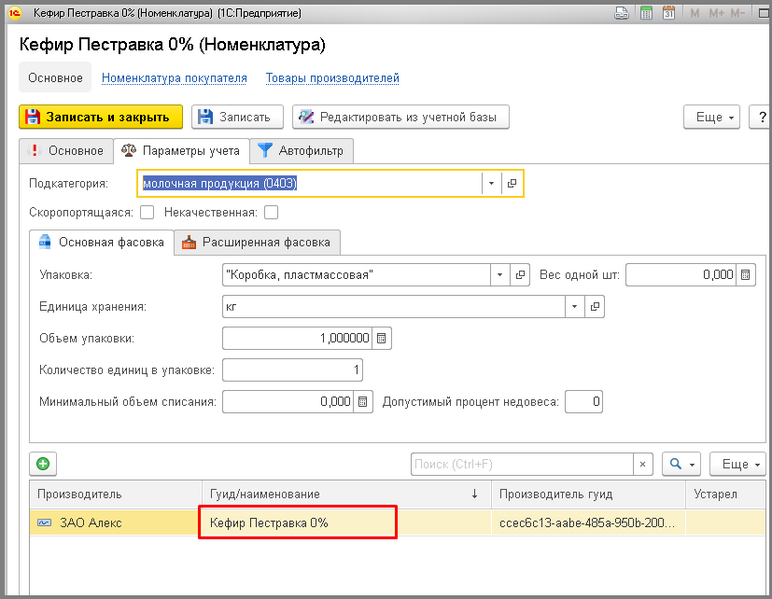
Task: Open the help question mark button
Action: [x=761, y=117]
